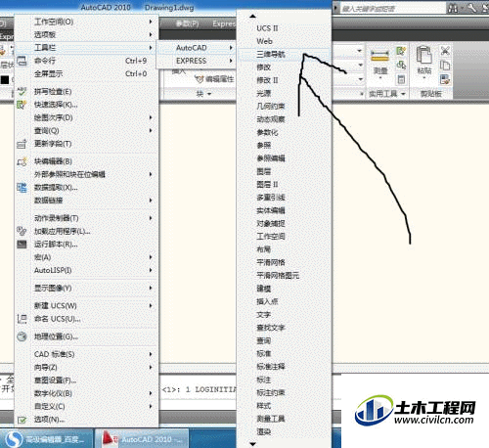
Task: Expand the 绘图次序(D) submenu
Action: (87, 117)
